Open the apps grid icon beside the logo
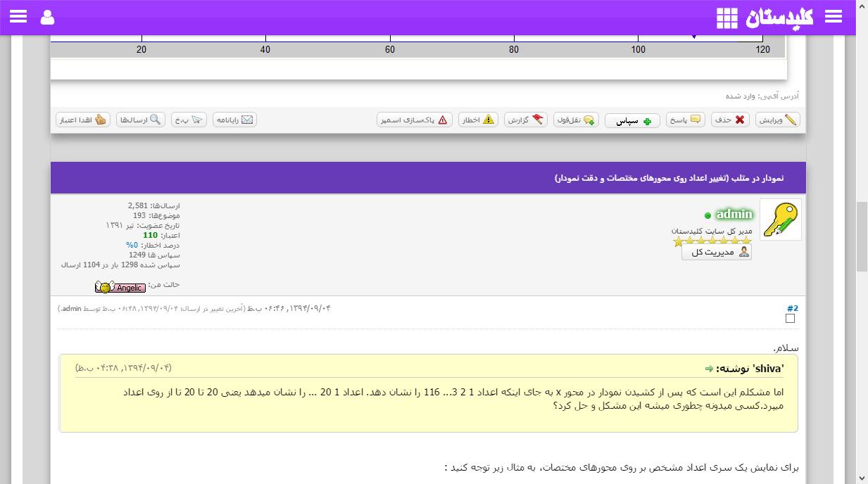Screen dimensions: 868x484 [x=727, y=18]
